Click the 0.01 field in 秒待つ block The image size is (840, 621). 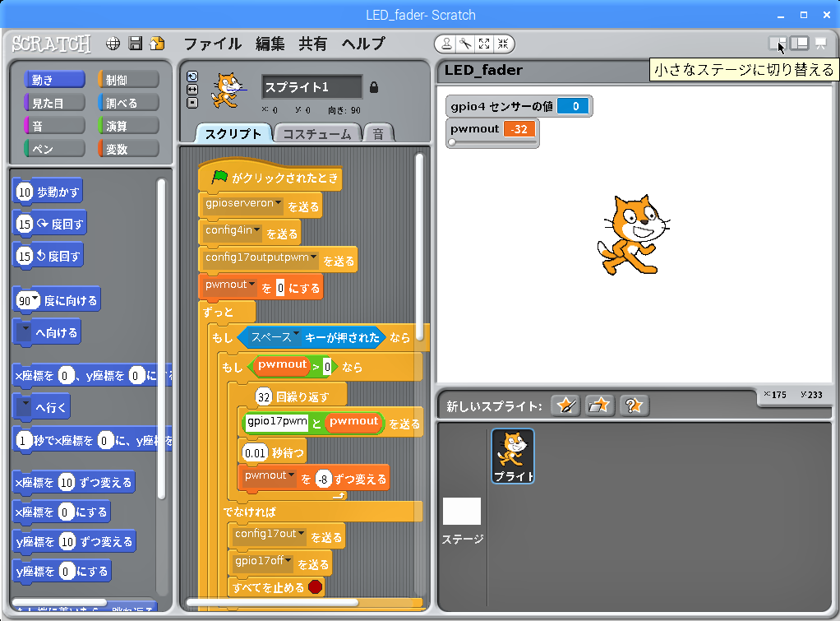click(x=255, y=452)
